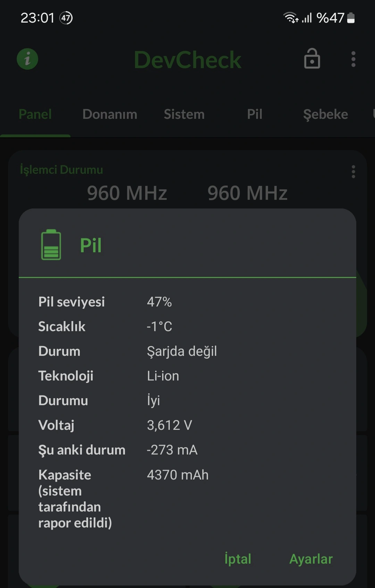Tap the status bar battery indicator
This screenshot has height=588, width=375.
[x=351, y=18]
